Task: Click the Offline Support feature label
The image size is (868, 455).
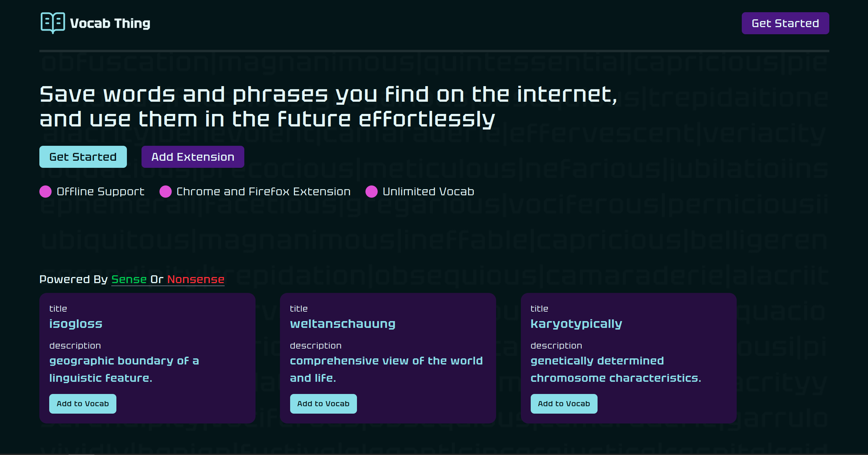Action: pyautogui.click(x=100, y=192)
